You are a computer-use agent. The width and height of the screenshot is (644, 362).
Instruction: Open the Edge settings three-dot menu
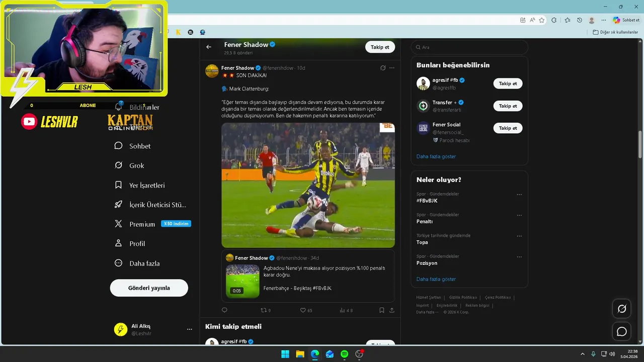pyautogui.click(x=604, y=20)
